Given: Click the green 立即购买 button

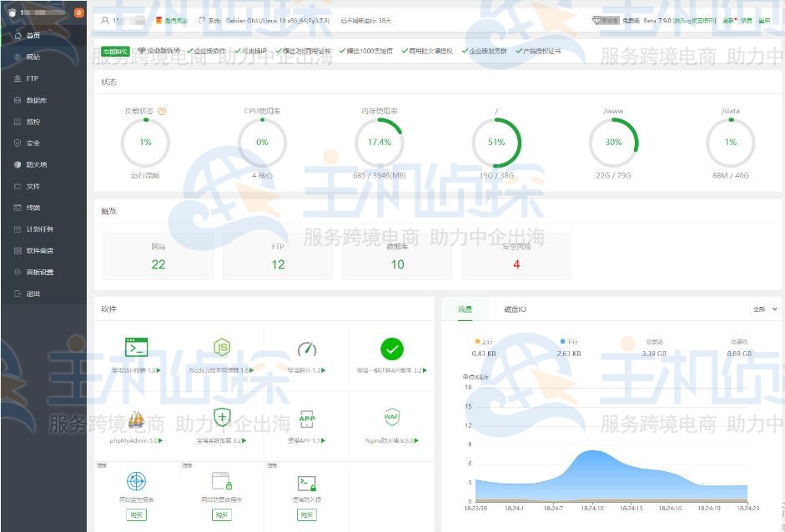Looking at the screenshot, I should click(116, 52).
